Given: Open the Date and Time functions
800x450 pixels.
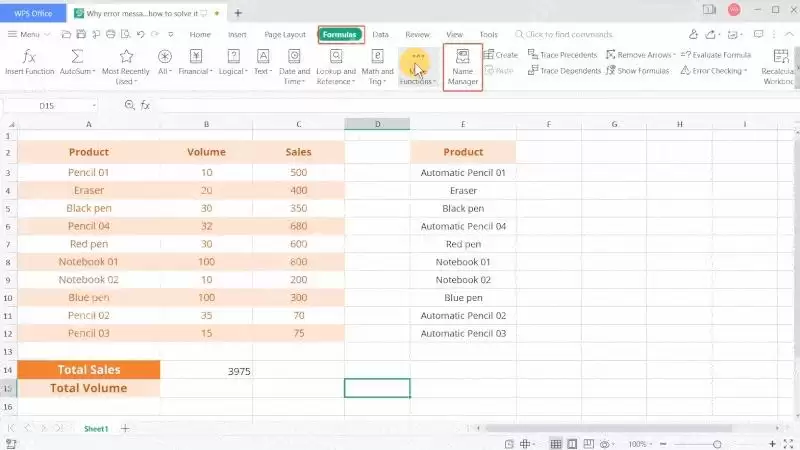Looking at the screenshot, I should point(294,67).
